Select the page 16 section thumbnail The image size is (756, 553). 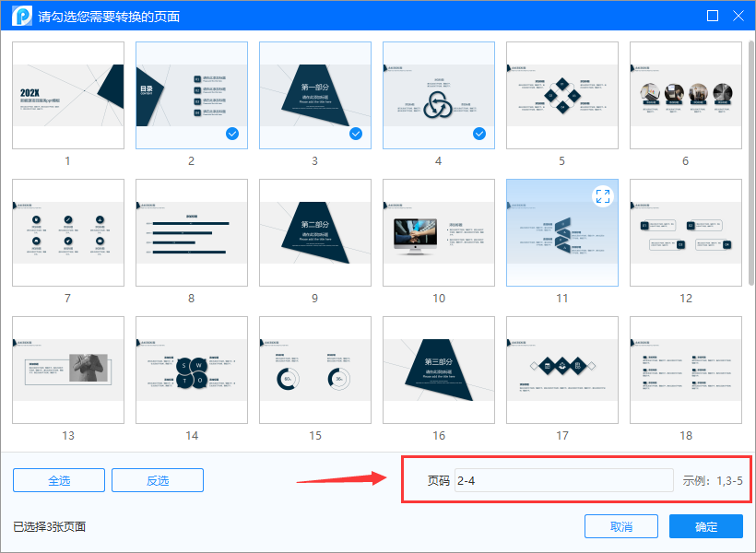coord(439,370)
